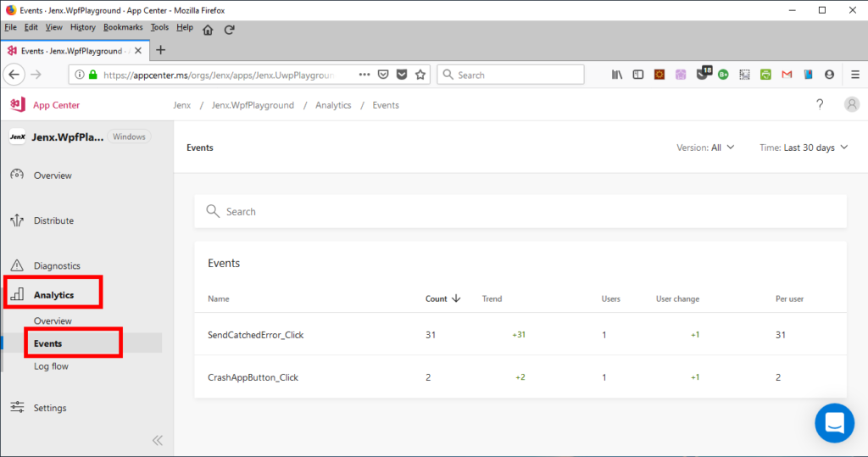Bookmark this page with star icon

[x=420, y=75]
